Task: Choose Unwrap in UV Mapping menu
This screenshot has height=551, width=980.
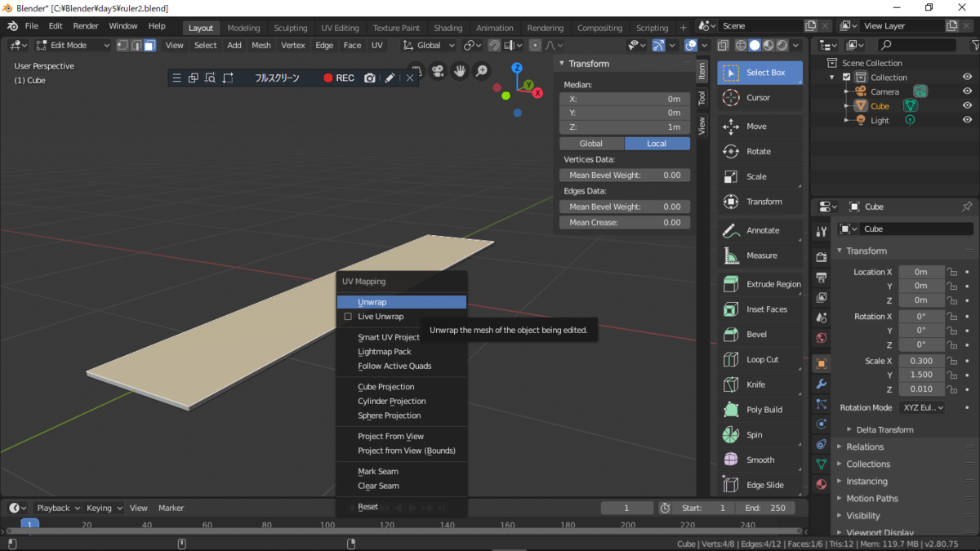Action: coord(402,302)
